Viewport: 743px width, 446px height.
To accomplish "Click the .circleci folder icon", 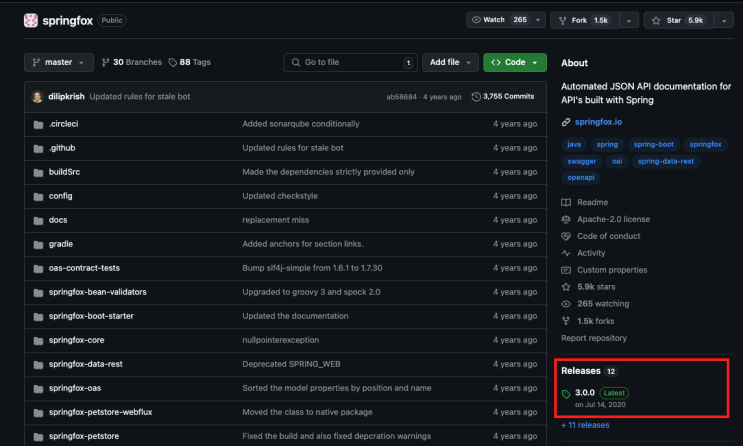I will point(38,124).
